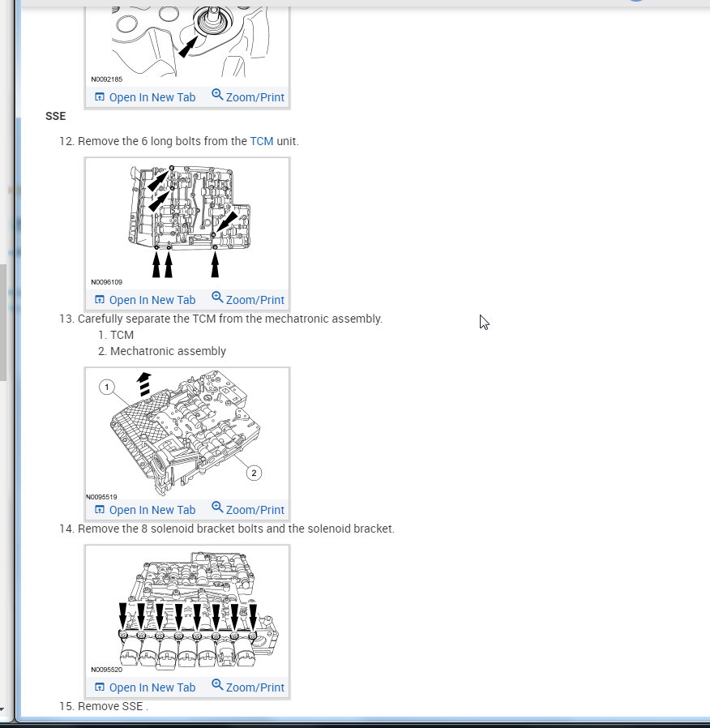Screen dimensions: 710x728
Task: Click step 15 'Remove SSE' text
Action: pos(113,706)
